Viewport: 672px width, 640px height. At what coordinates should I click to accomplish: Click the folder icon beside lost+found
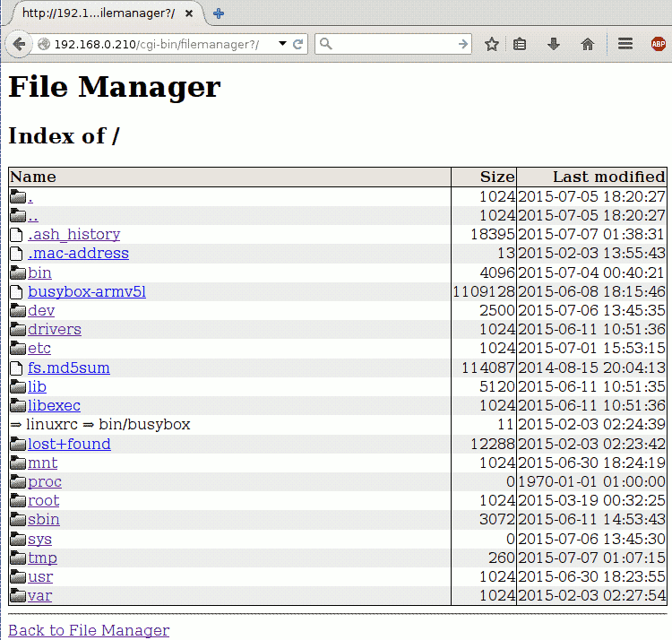click(x=18, y=444)
